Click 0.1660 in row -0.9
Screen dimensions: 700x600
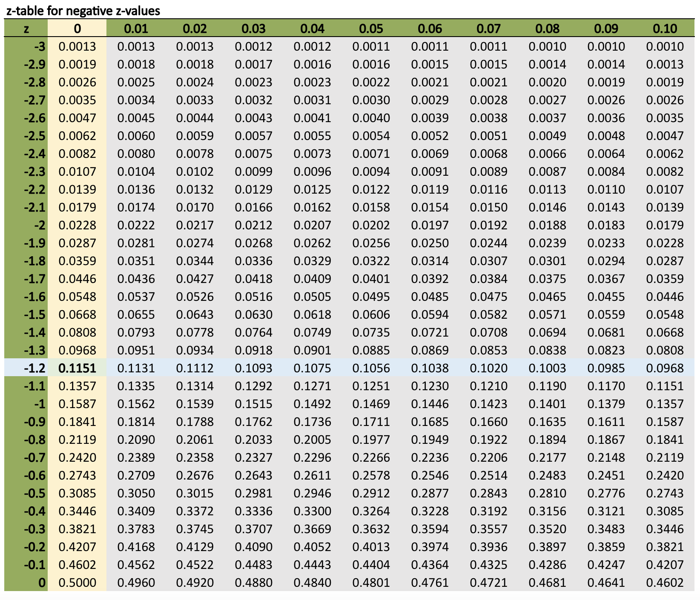click(x=488, y=422)
